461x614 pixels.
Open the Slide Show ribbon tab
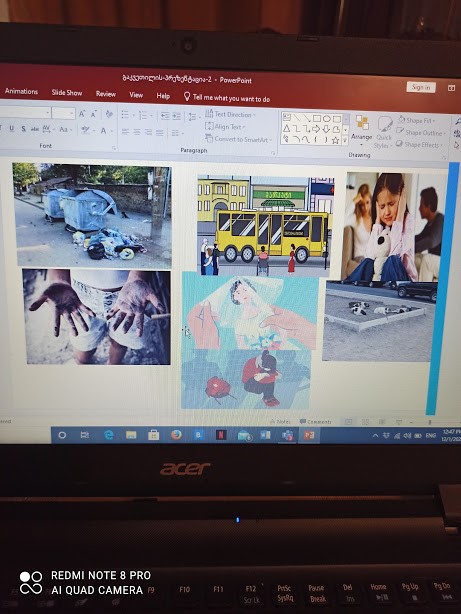pos(67,92)
